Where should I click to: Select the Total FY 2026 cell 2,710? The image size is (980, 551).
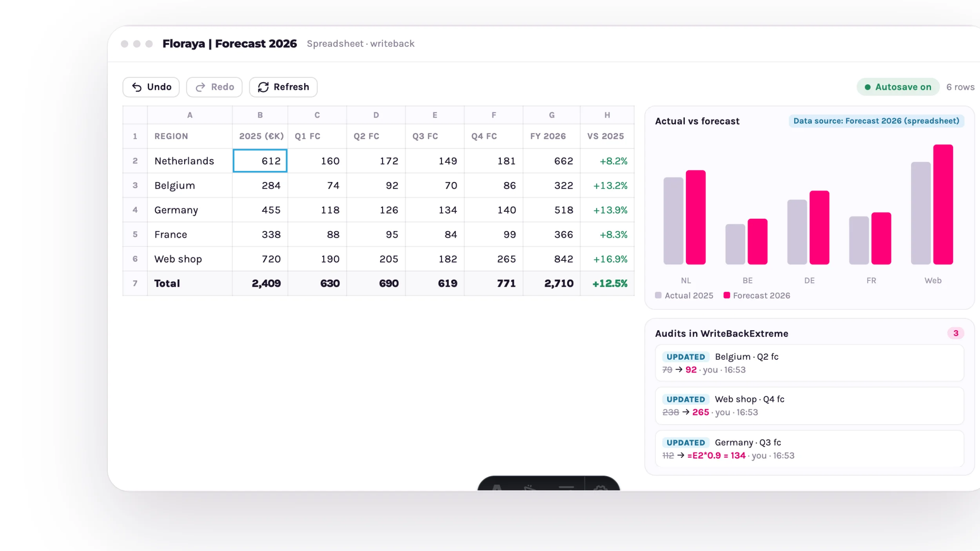tap(551, 283)
